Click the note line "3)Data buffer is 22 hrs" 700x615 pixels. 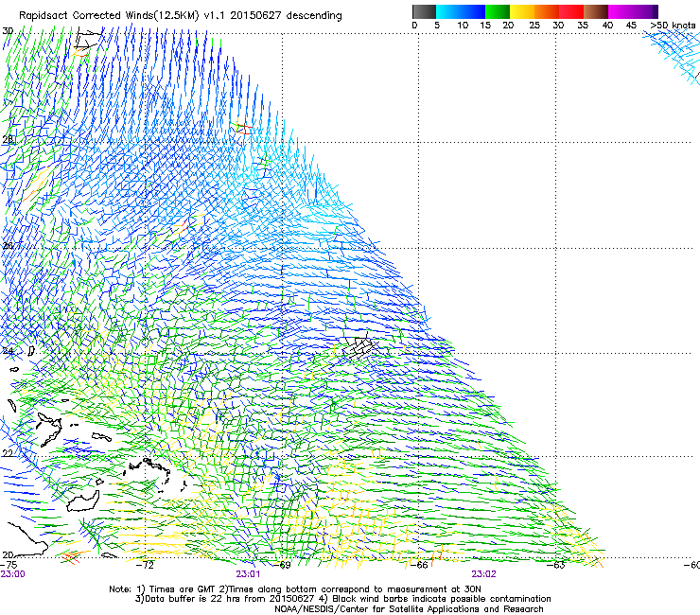point(343,599)
